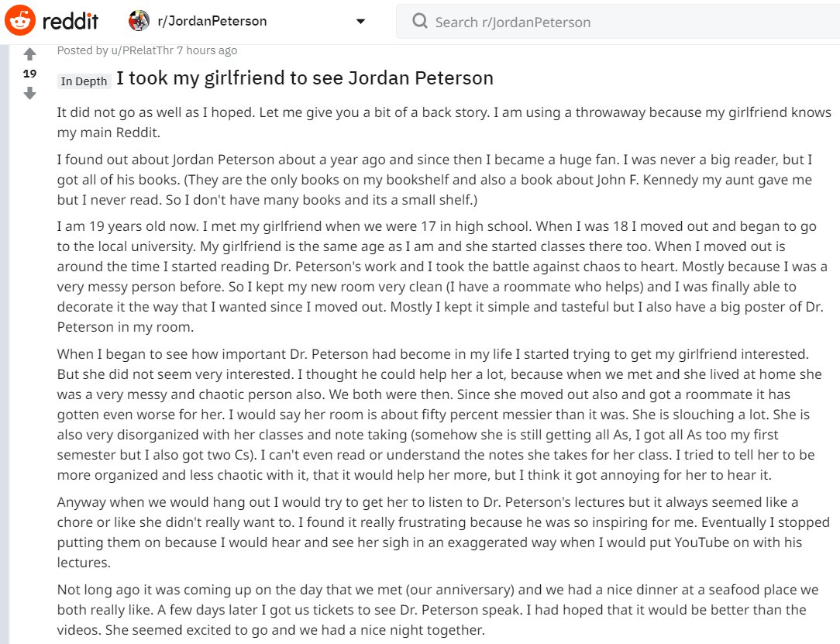840x644 pixels.
Task: Click the post title about Jordan Peterson
Action: [x=305, y=78]
